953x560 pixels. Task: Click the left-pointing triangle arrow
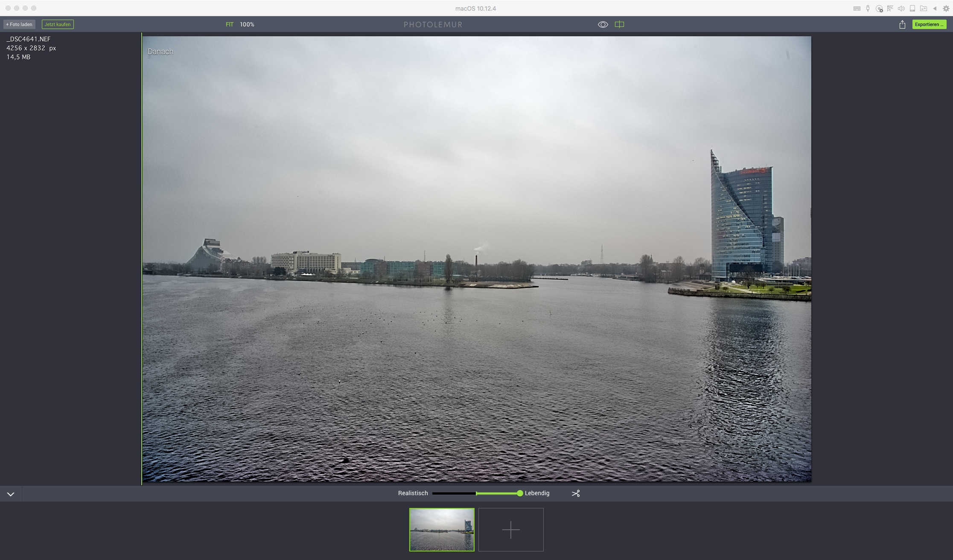click(x=935, y=9)
